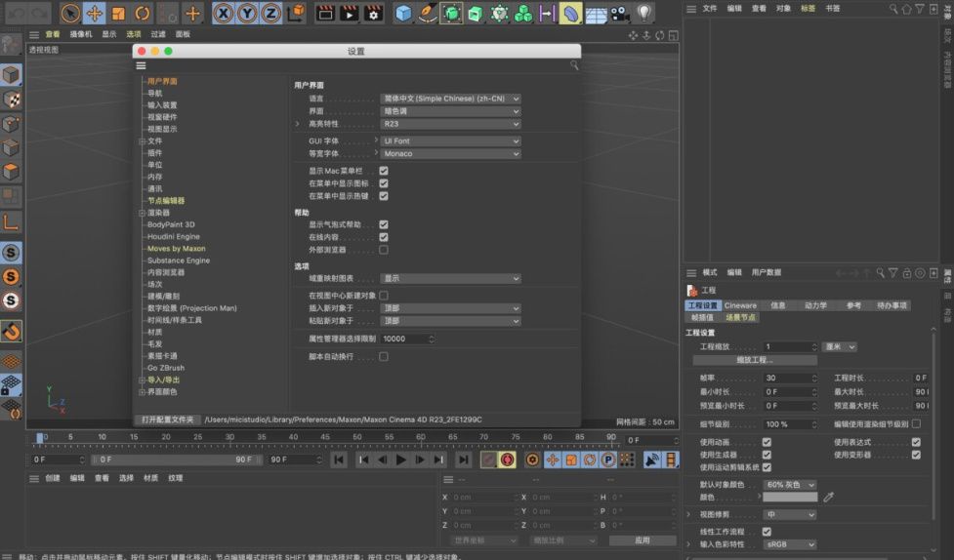
Task: Open the highlight features R23 dropdown
Action: coord(450,124)
